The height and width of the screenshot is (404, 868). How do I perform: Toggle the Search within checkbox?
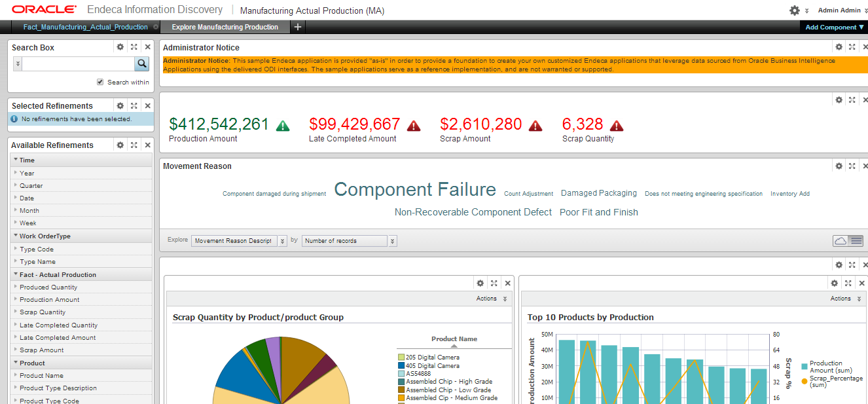click(x=100, y=82)
